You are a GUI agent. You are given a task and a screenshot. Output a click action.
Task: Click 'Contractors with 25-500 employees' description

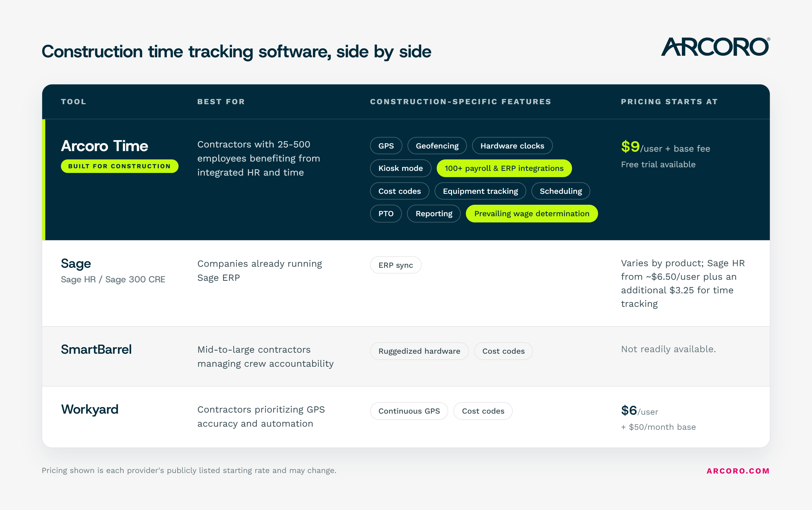(258, 158)
